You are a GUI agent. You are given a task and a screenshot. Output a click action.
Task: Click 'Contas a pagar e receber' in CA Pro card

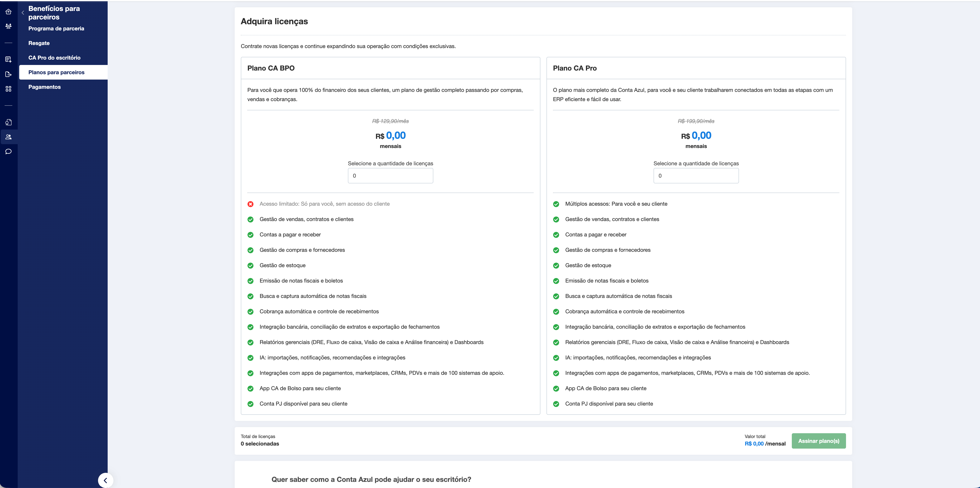point(595,235)
